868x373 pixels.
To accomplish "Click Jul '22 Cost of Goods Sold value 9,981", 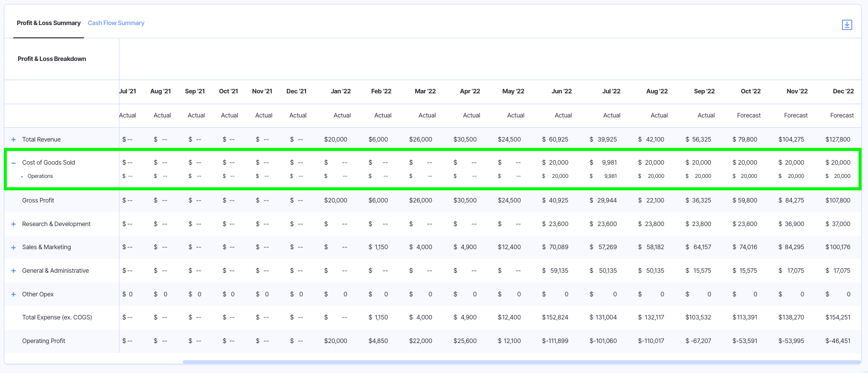I will (x=609, y=163).
